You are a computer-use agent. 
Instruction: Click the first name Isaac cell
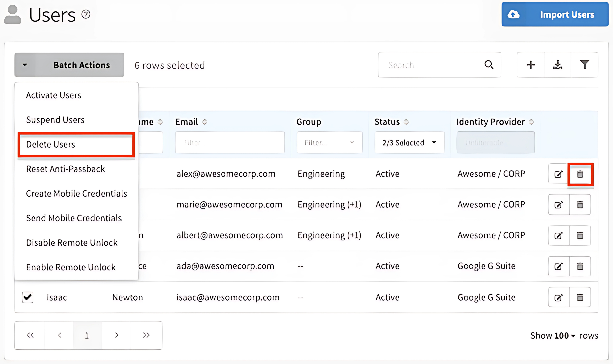(57, 297)
